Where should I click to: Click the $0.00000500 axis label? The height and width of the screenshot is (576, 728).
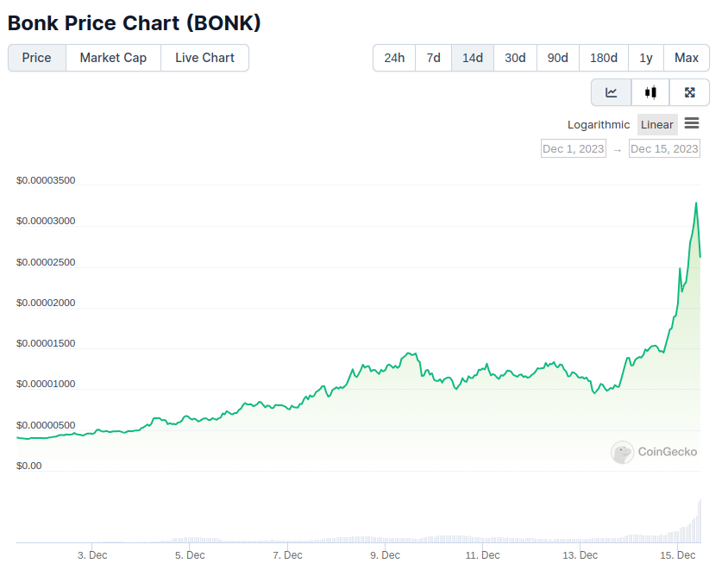[46, 425]
